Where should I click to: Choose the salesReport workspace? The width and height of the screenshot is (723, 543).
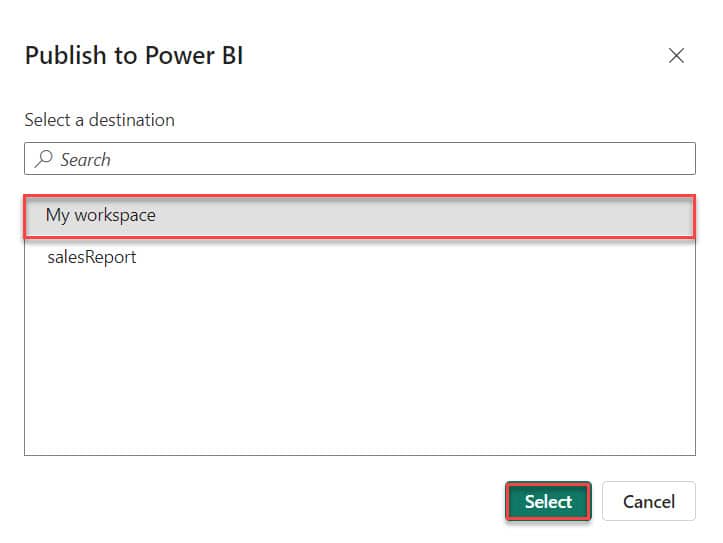[x=360, y=257]
